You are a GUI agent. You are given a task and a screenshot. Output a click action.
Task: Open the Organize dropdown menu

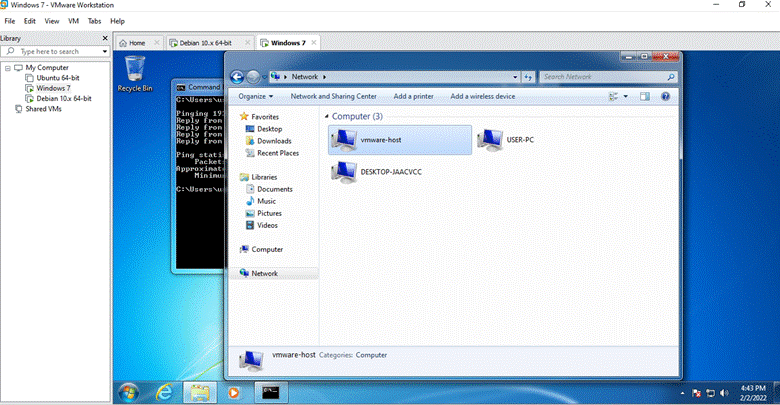pyautogui.click(x=255, y=97)
